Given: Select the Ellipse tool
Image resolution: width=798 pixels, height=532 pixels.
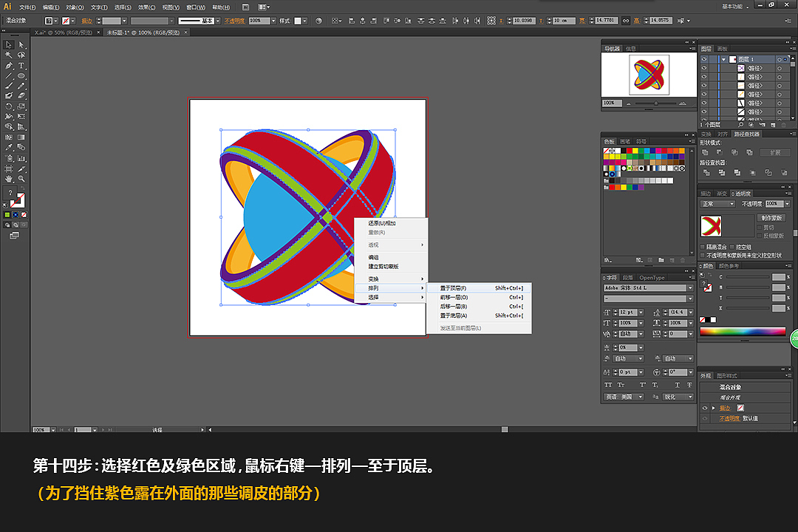Looking at the screenshot, I should 21,76.
